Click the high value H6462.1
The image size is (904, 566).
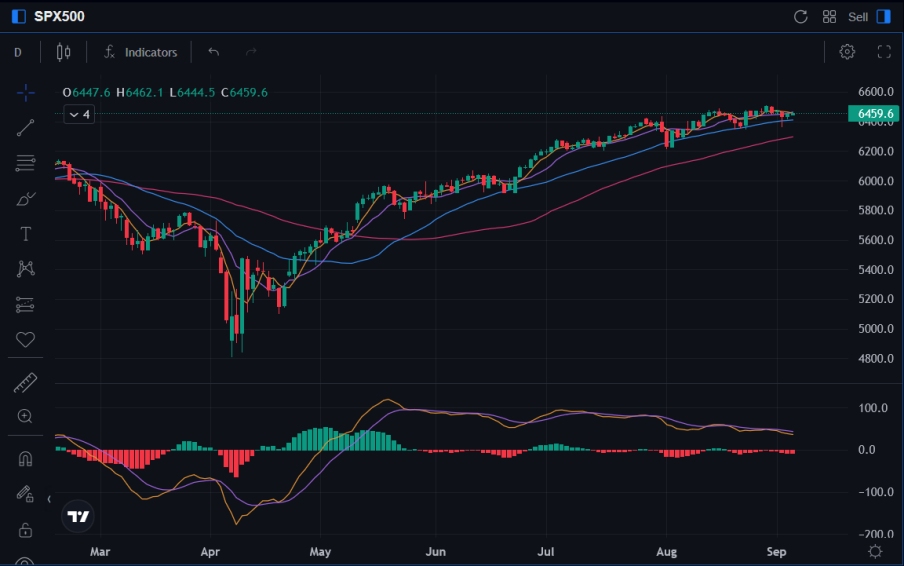click(140, 92)
